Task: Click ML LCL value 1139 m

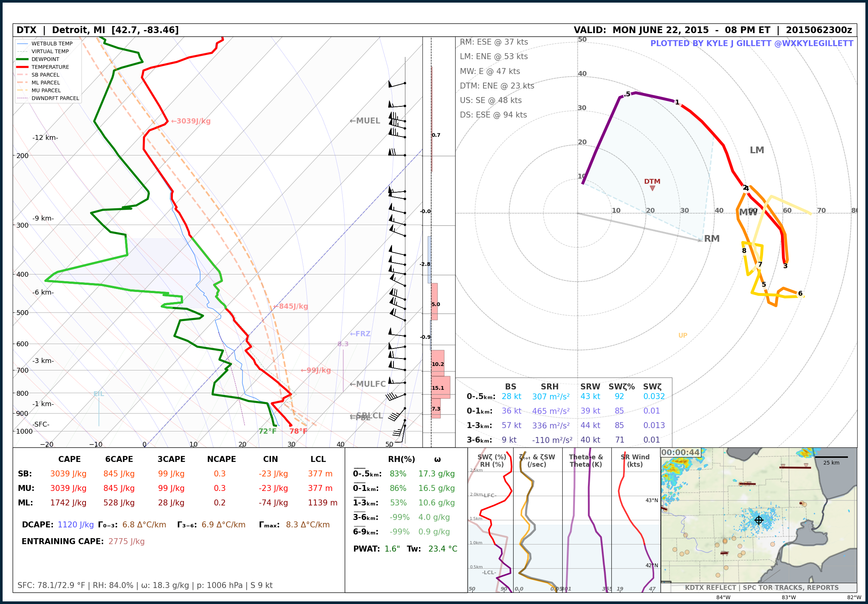Action: tap(322, 503)
